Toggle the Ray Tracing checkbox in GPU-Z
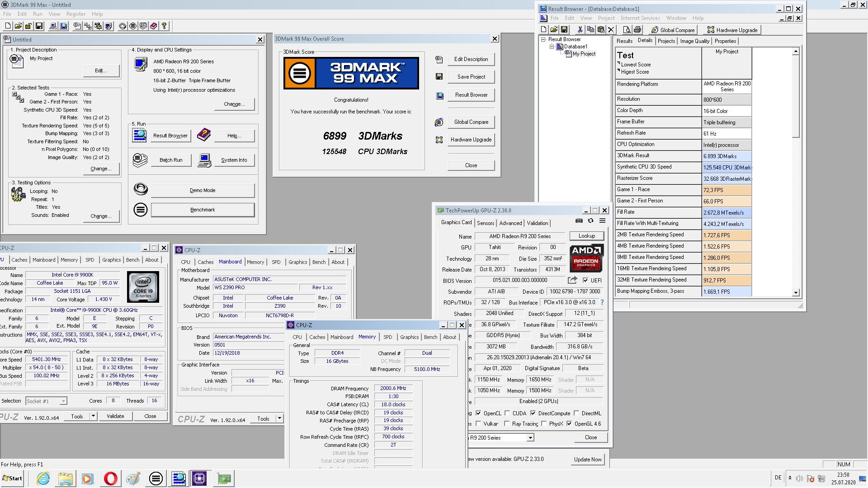 pyautogui.click(x=507, y=424)
